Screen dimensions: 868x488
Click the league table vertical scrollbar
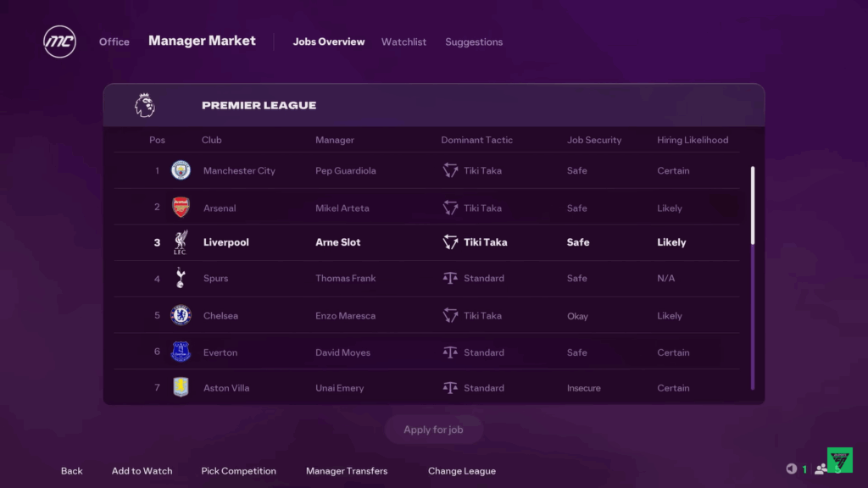coord(753,278)
